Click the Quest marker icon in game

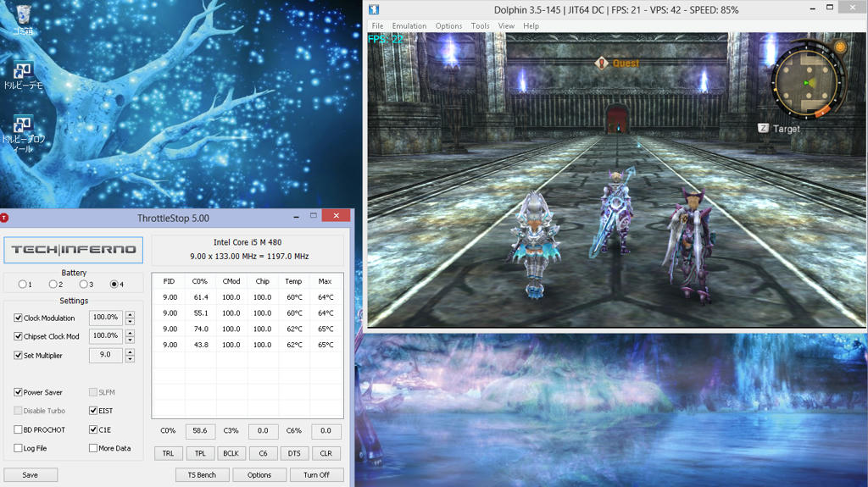click(602, 63)
